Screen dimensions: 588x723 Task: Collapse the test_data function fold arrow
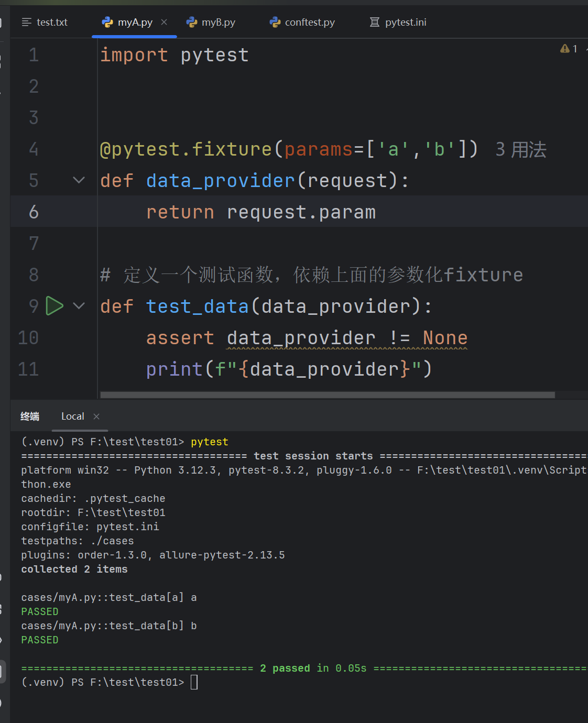pyautogui.click(x=79, y=306)
